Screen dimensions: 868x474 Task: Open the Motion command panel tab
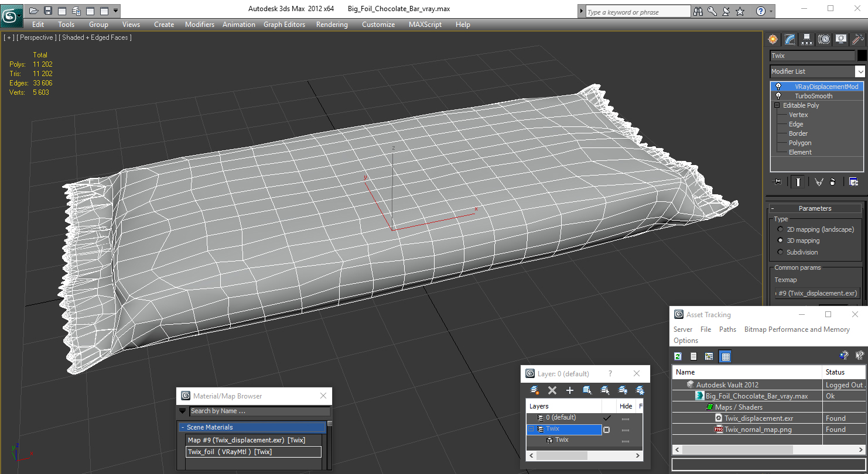coord(824,39)
